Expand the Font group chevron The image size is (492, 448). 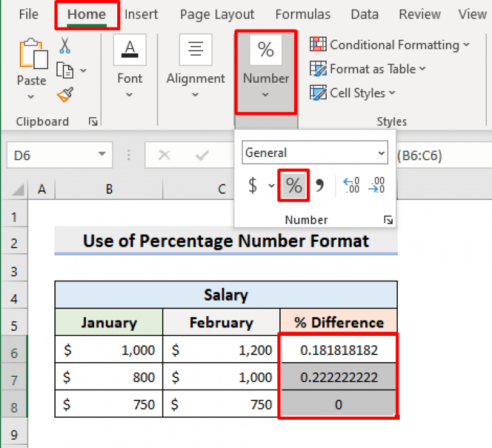coord(129,94)
